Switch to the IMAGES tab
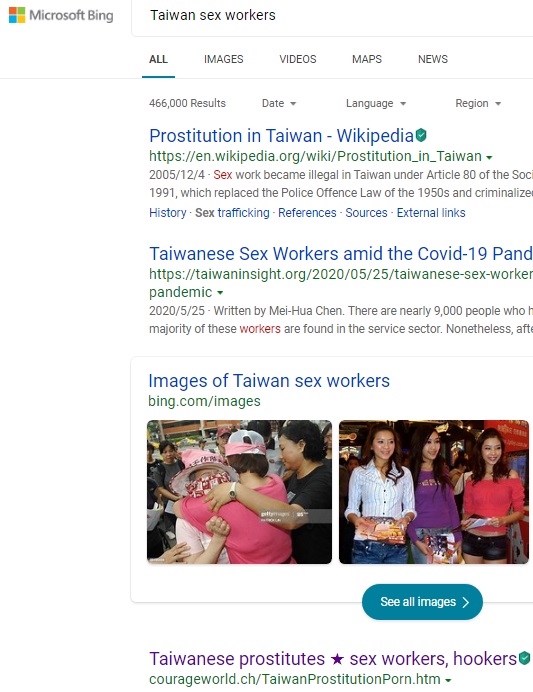Image resolution: width=533 pixels, height=692 pixels. point(224,59)
